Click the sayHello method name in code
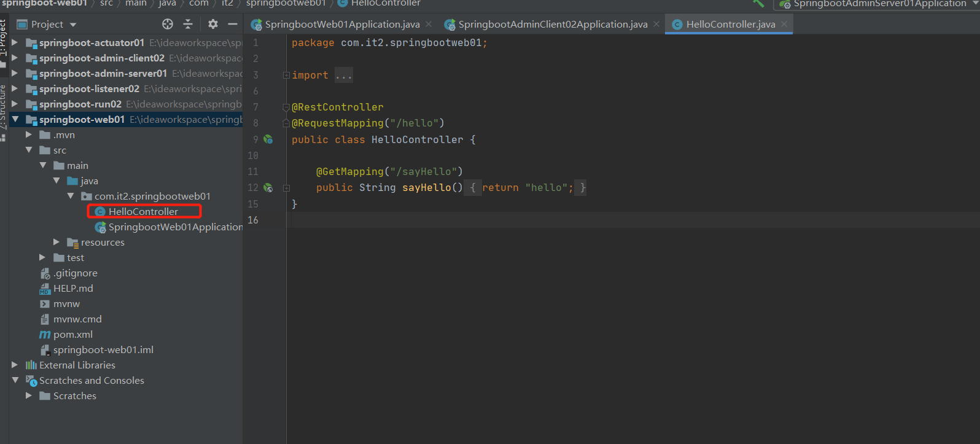 point(427,188)
